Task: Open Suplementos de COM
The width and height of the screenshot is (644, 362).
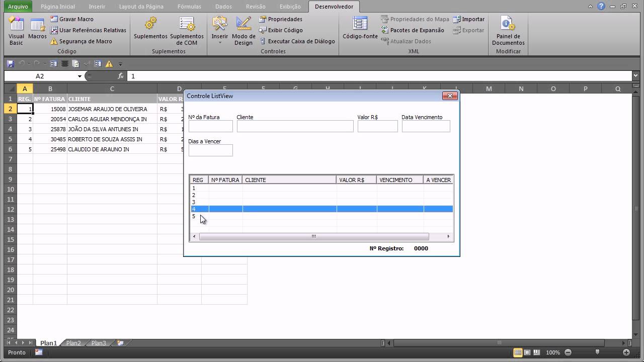Action: point(187,31)
